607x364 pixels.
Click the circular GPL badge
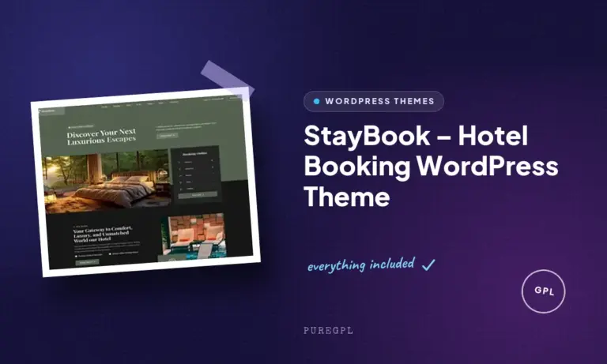544,291
